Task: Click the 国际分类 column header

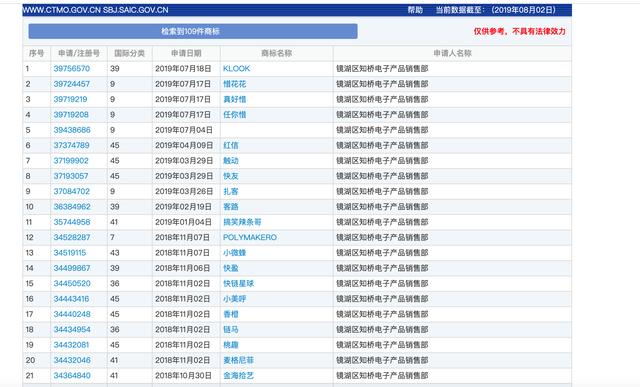Action: pyautogui.click(x=129, y=53)
